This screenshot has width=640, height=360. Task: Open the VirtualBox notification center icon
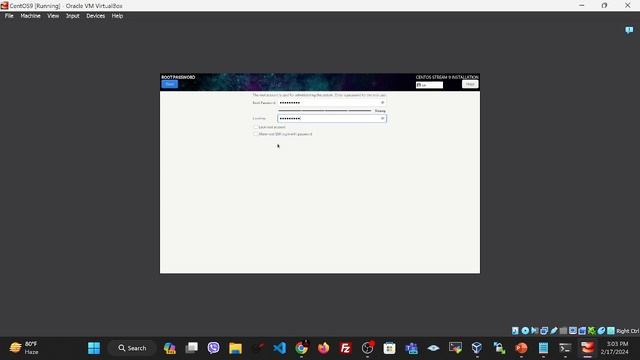tap(629, 30)
